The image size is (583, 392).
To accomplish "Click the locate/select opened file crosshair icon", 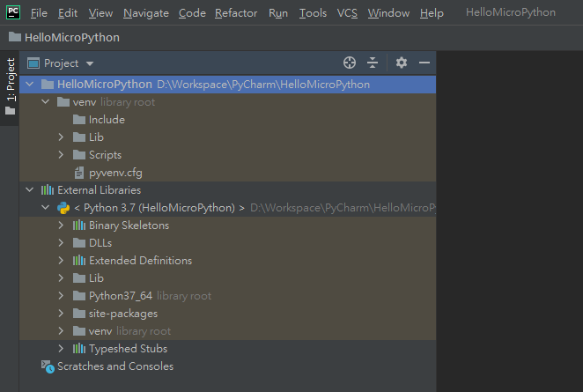I will 350,63.
